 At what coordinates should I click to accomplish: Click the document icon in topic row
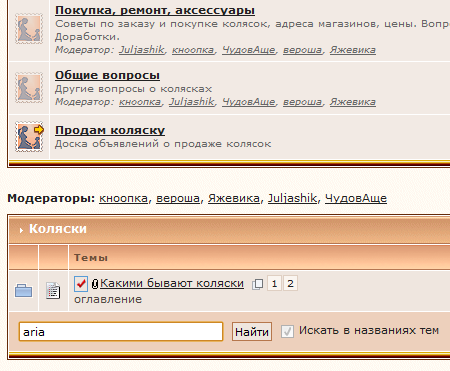click(x=53, y=291)
